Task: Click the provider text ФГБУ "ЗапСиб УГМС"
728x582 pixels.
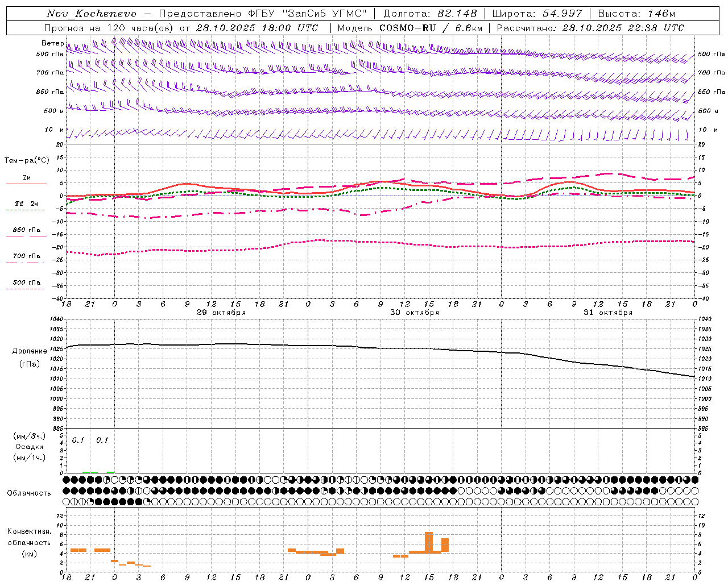Action: point(308,14)
